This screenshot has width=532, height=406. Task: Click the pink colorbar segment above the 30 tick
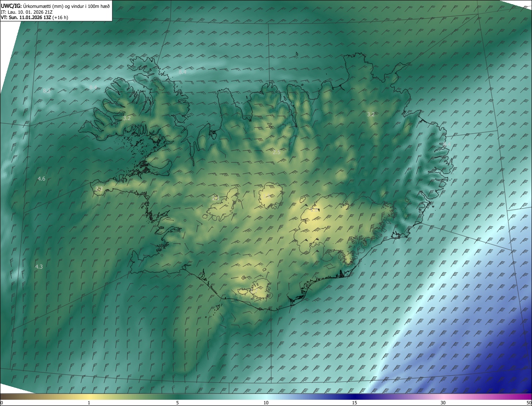443,397
